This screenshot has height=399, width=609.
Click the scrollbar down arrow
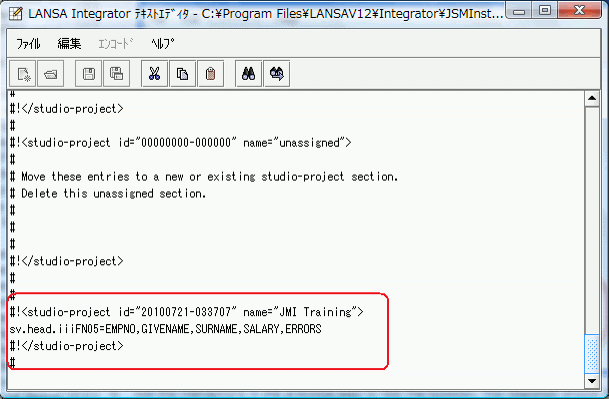pyautogui.click(x=592, y=381)
